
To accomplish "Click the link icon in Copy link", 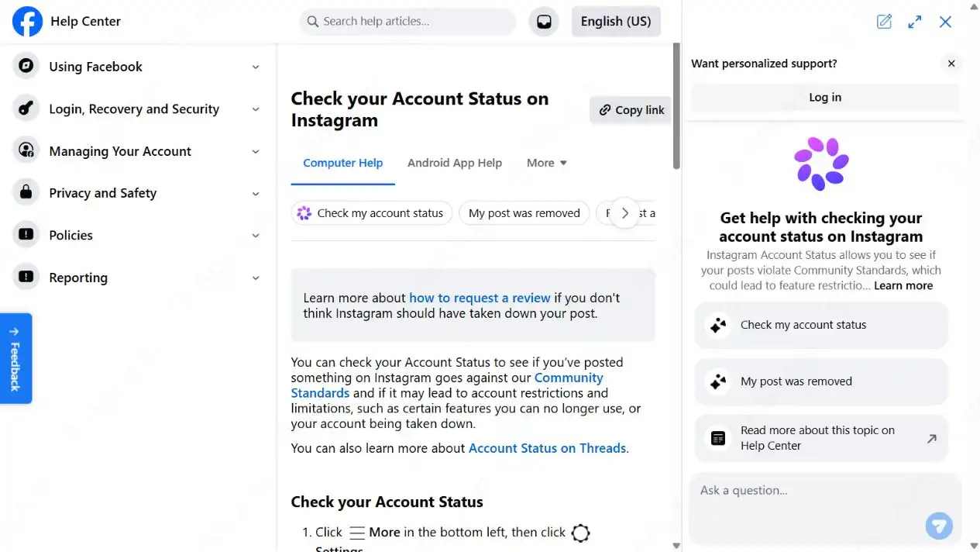I will click(x=605, y=110).
